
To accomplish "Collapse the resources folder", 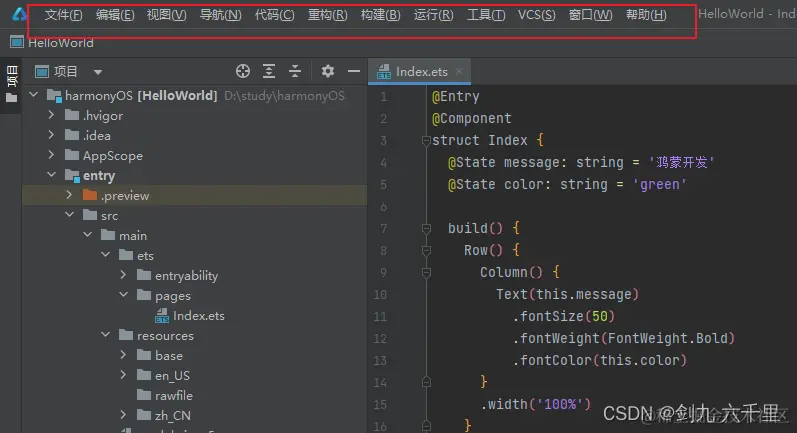I will [106, 334].
